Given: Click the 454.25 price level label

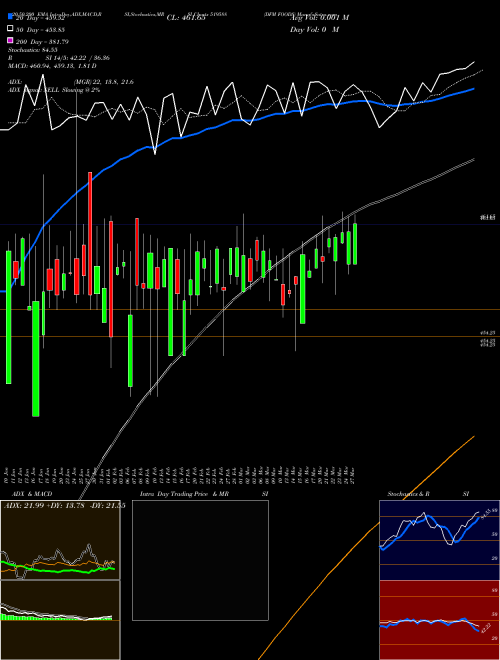Looking at the screenshot, I should [x=488, y=333].
